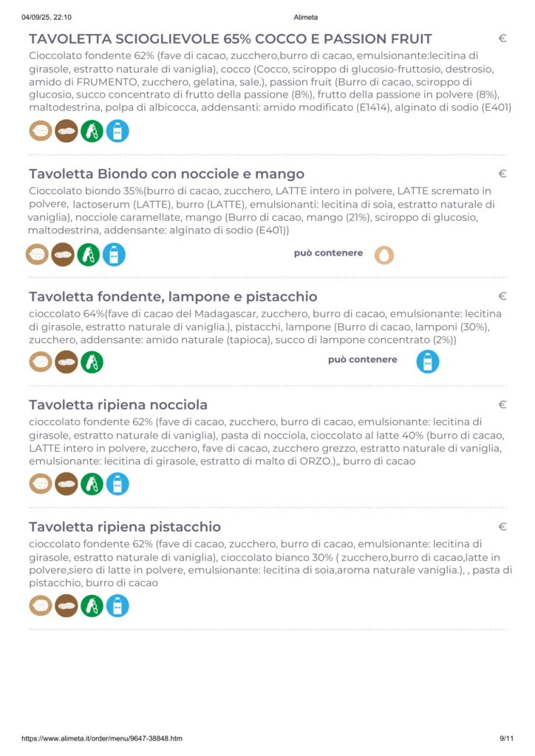
Task: Open Tavoletta fondente, lampone e pistacchio title
Action: pyautogui.click(x=173, y=297)
